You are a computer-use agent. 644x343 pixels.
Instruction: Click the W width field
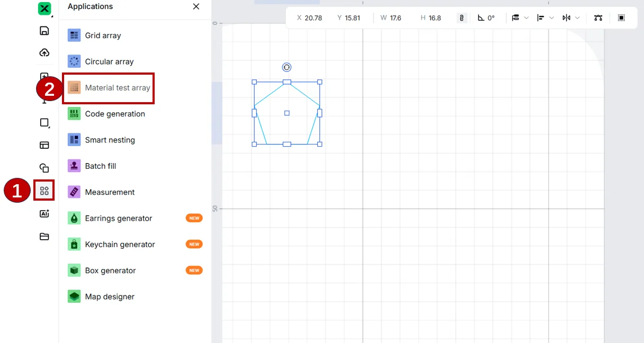click(x=392, y=17)
